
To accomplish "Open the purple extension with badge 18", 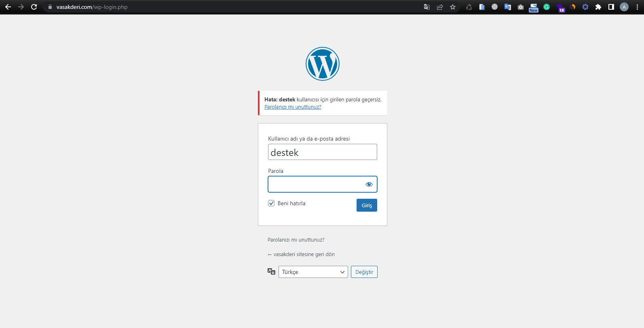I will (x=560, y=8).
